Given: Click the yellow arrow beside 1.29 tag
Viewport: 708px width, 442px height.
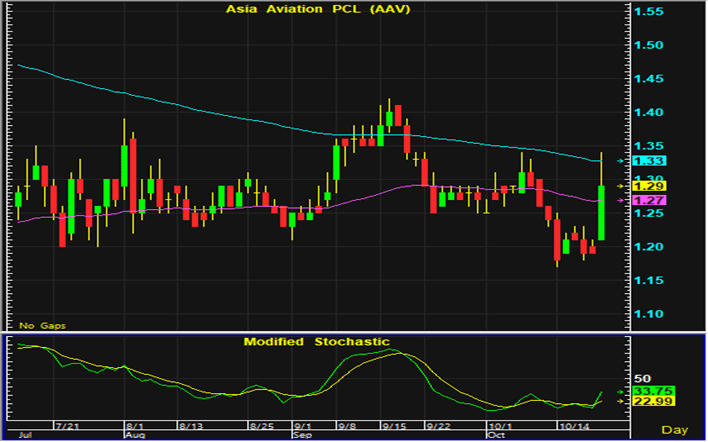Looking at the screenshot, I should pyautogui.click(x=620, y=186).
